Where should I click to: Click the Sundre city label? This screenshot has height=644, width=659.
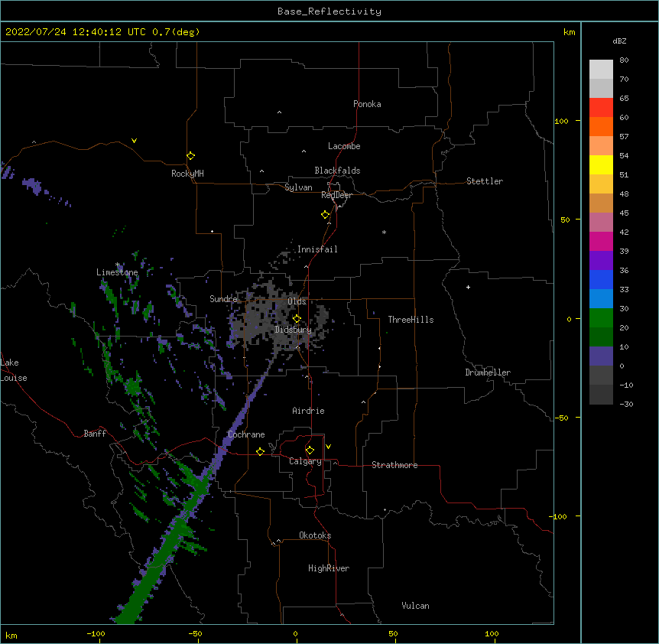pos(223,299)
